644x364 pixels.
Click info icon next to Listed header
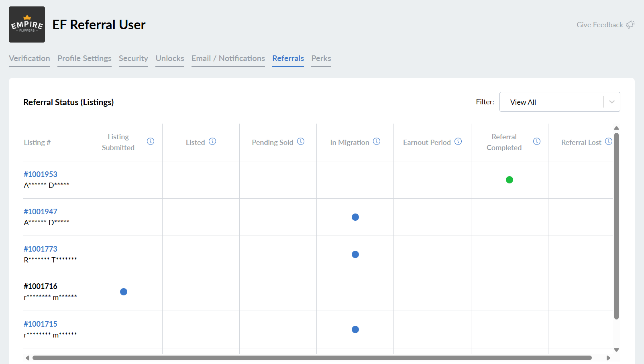tap(212, 141)
